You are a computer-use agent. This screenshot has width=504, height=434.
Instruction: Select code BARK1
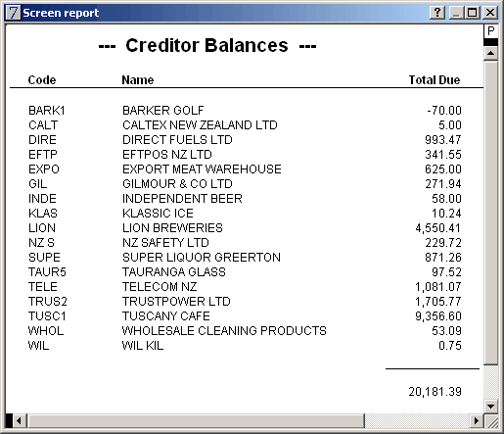coord(47,111)
